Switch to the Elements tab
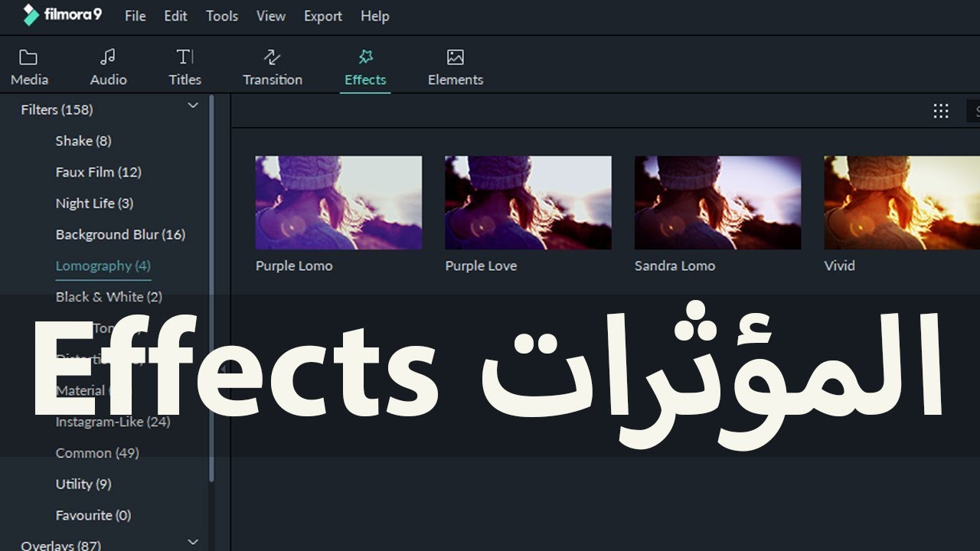Screen dimensions: 980x551 click(456, 68)
